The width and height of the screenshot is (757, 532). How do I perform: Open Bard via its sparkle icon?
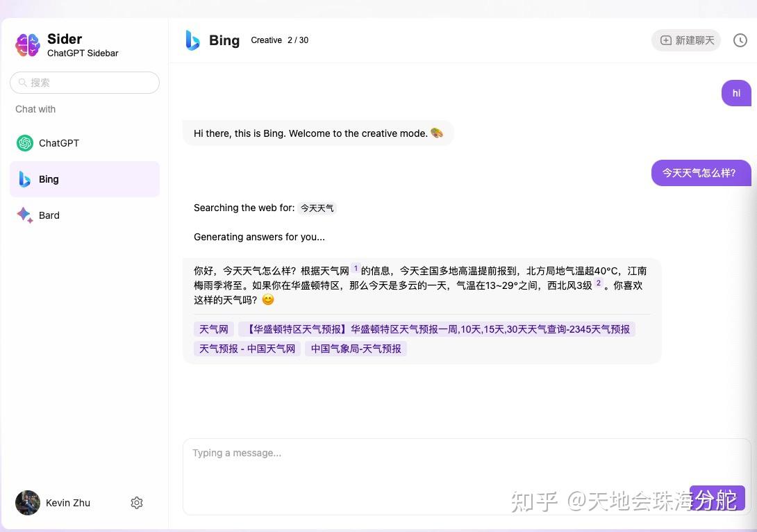click(25, 215)
